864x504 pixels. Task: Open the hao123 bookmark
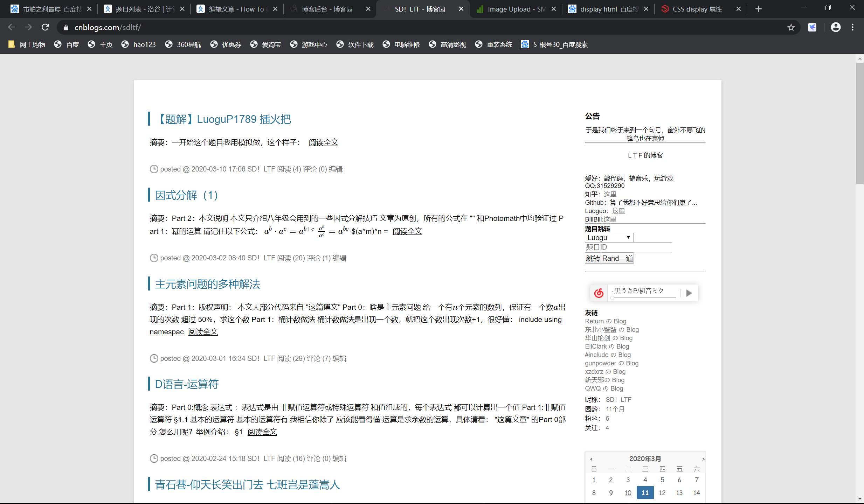tap(139, 44)
